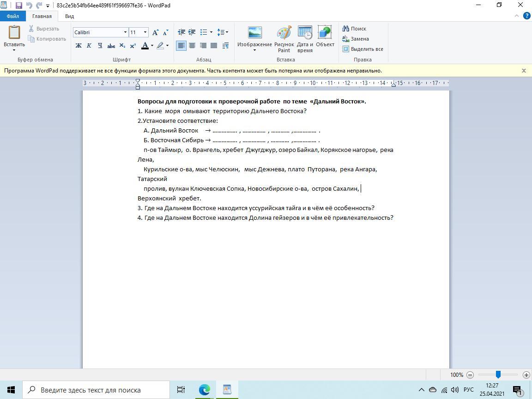Show hidden system tray icons

tap(421, 390)
